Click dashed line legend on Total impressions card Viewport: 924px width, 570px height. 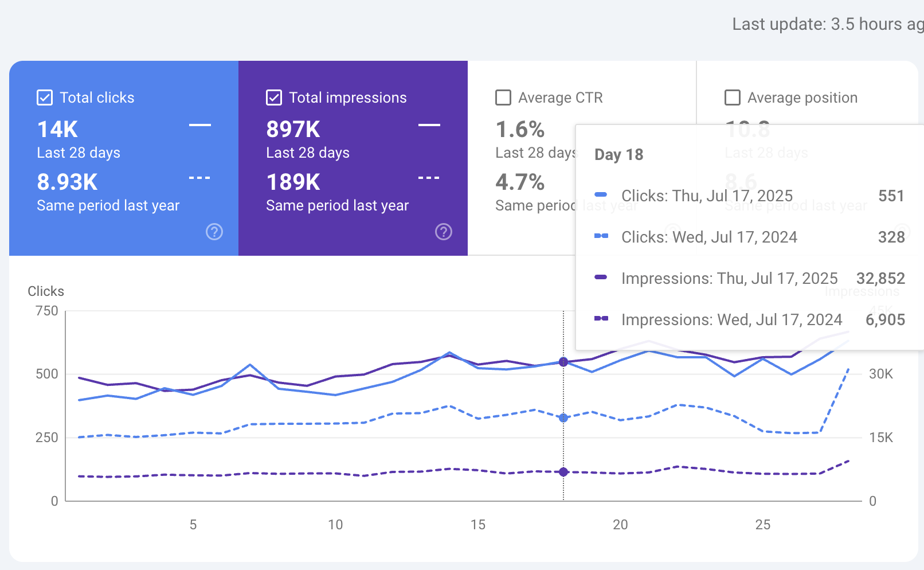(x=429, y=178)
